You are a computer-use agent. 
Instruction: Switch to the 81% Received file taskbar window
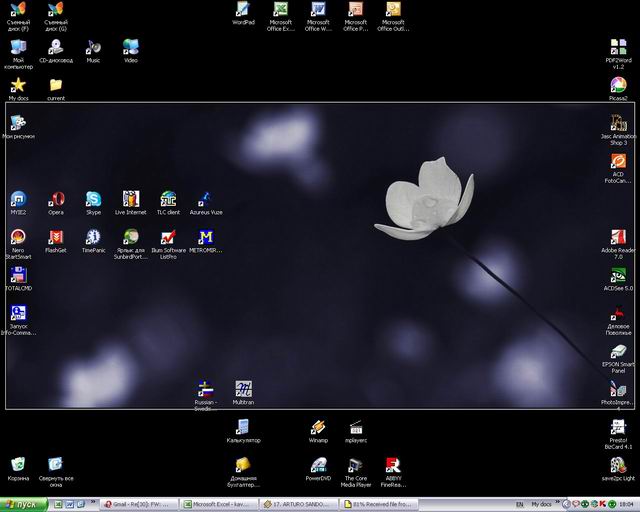[380, 505]
